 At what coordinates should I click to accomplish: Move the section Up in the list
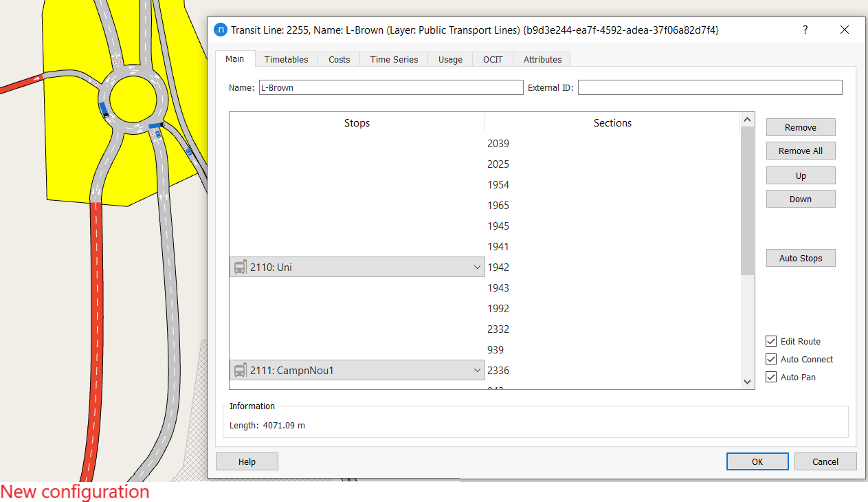click(801, 176)
